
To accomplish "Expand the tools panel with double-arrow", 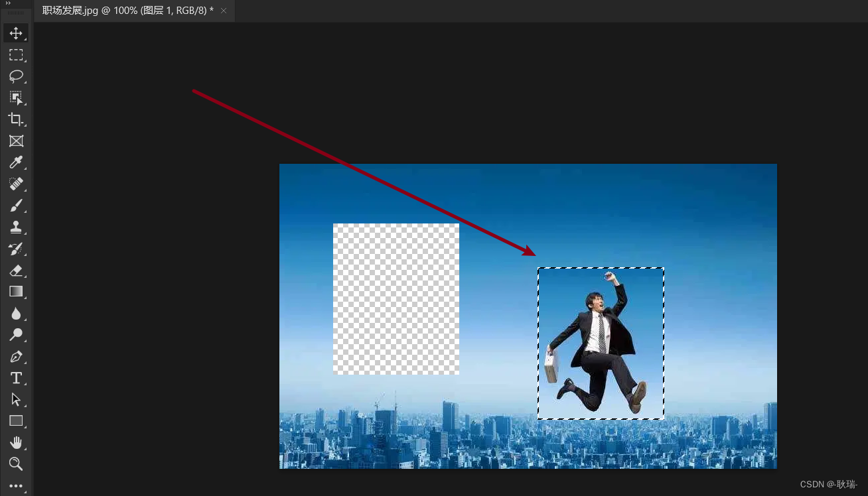I will [x=8, y=3].
